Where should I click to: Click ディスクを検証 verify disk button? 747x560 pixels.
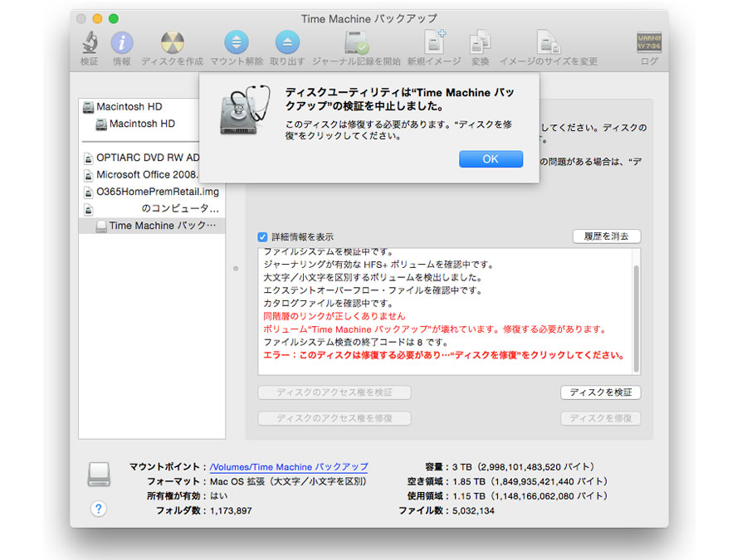point(601,392)
